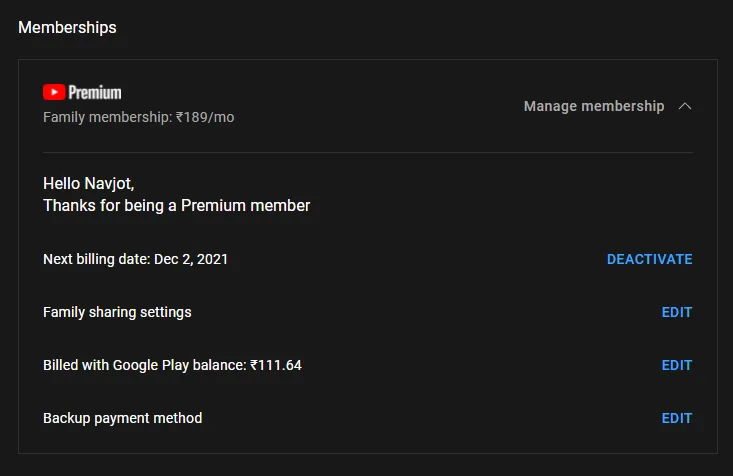Viewport: 733px width, 476px height.
Task: Click the Dec 2, 2021 billing date
Action: point(190,259)
